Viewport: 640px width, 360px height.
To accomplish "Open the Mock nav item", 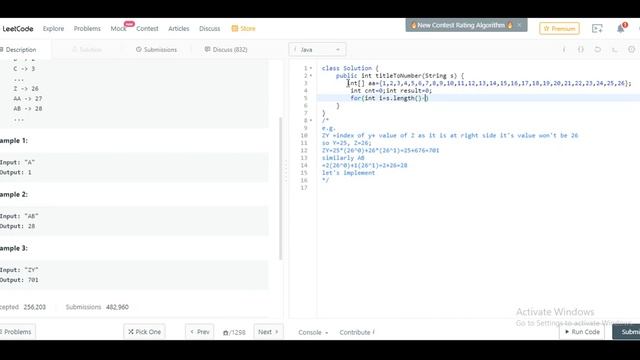I will pos(118,29).
